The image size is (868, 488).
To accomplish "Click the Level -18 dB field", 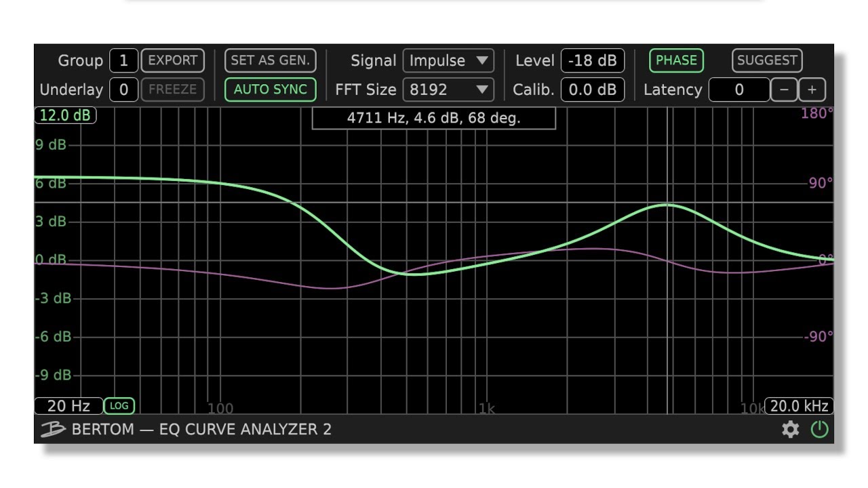I will point(592,60).
